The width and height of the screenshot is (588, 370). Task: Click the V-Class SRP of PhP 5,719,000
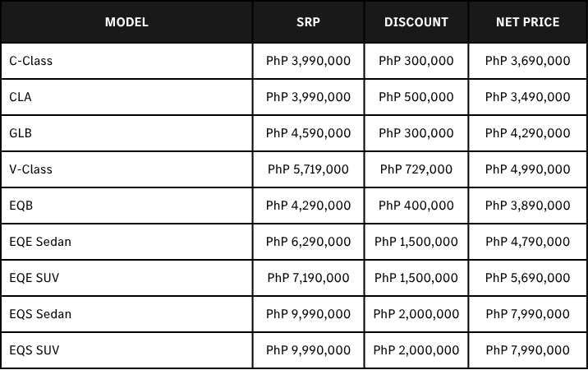[x=308, y=169]
